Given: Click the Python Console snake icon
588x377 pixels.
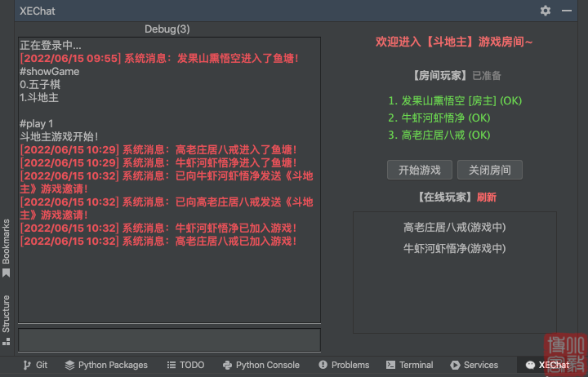Looking at the screenshot, I should (x=227, y=365).
